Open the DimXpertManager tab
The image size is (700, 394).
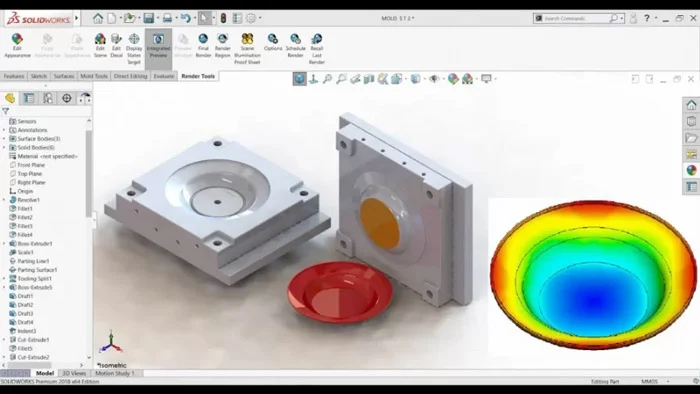[x=67, y=98]
